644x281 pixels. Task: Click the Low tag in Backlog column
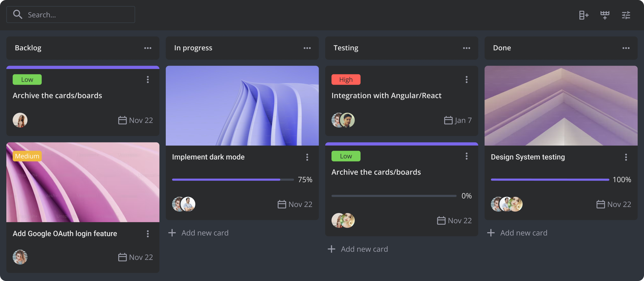(x=27, y=80)
